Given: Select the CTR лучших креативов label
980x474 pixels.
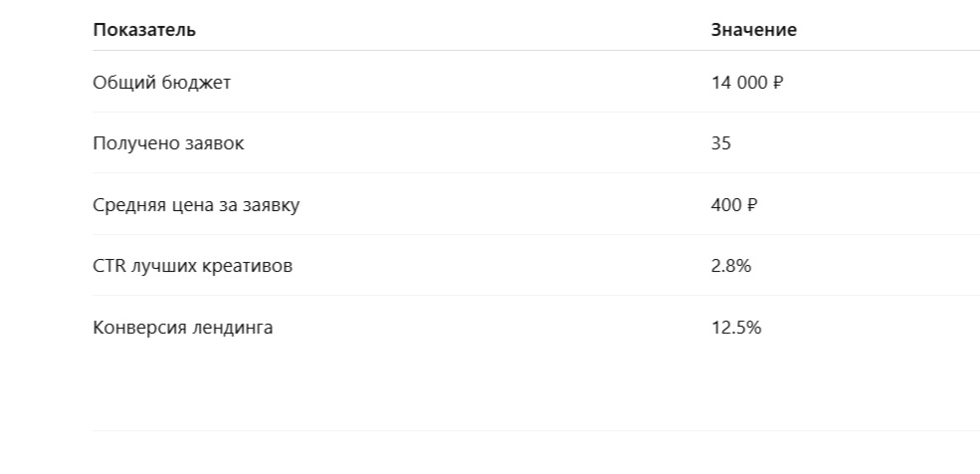Looking at the screenshot, I should (x=192, y=266).
